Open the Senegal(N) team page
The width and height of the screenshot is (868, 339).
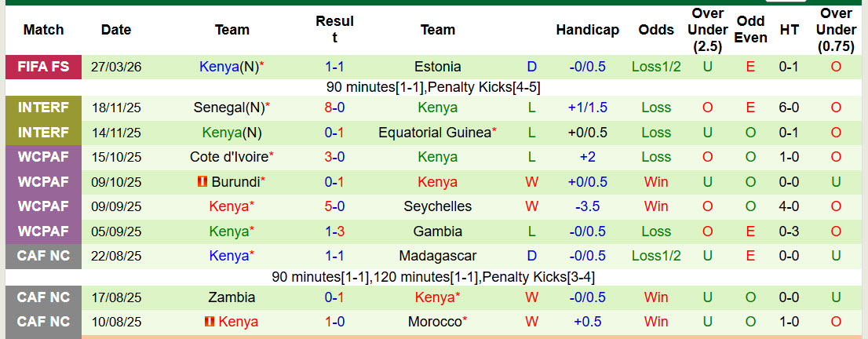point(228,108)
